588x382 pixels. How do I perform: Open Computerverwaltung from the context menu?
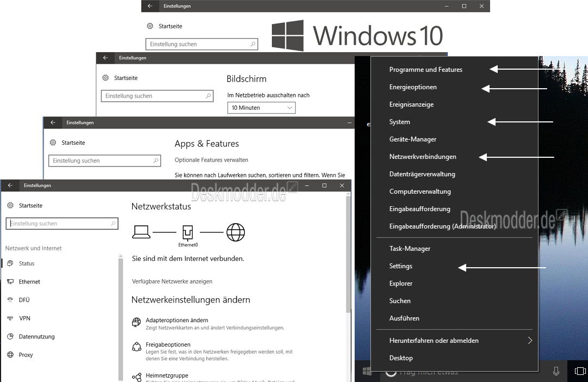click(x=420, y=192)
